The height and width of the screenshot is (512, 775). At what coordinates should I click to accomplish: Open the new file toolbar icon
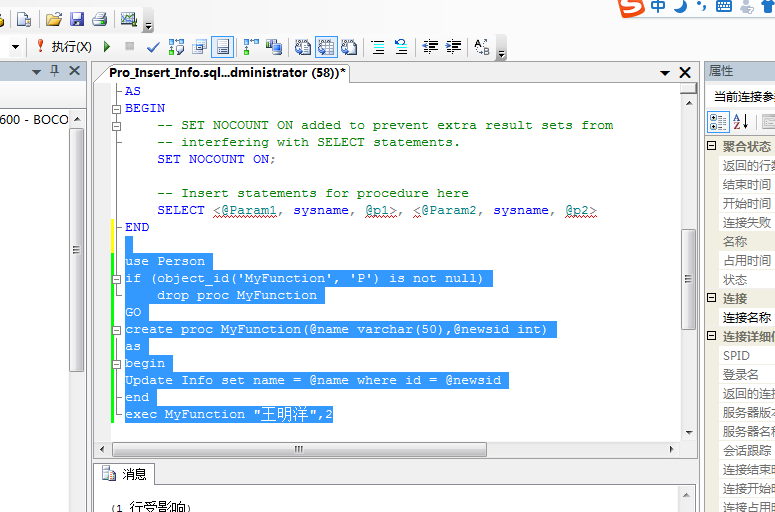24,19
